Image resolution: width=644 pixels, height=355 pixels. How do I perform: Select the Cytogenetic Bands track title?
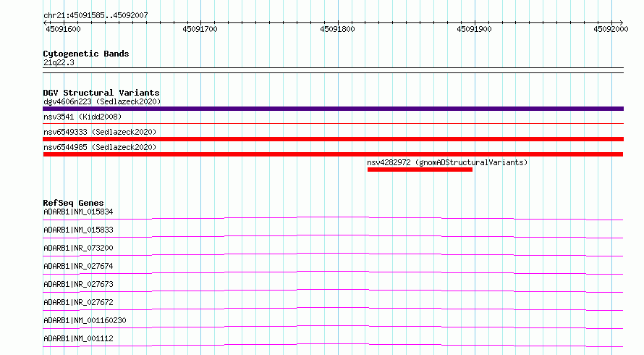point(86,54)
